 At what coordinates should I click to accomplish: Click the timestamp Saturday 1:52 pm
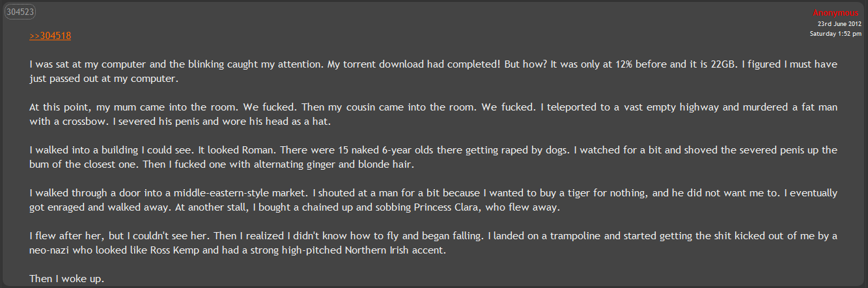(835, 33)
